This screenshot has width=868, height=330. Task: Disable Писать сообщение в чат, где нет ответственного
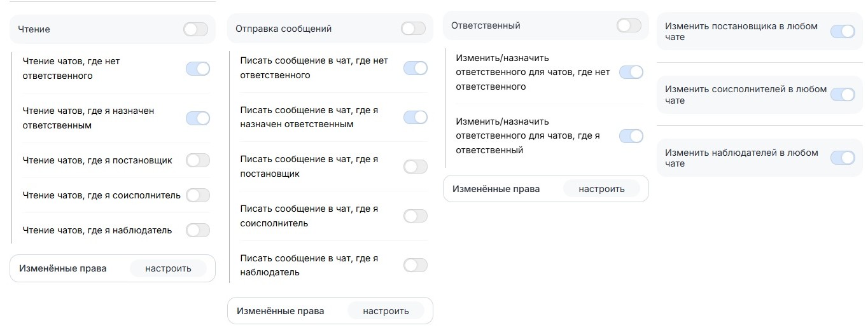415,68
